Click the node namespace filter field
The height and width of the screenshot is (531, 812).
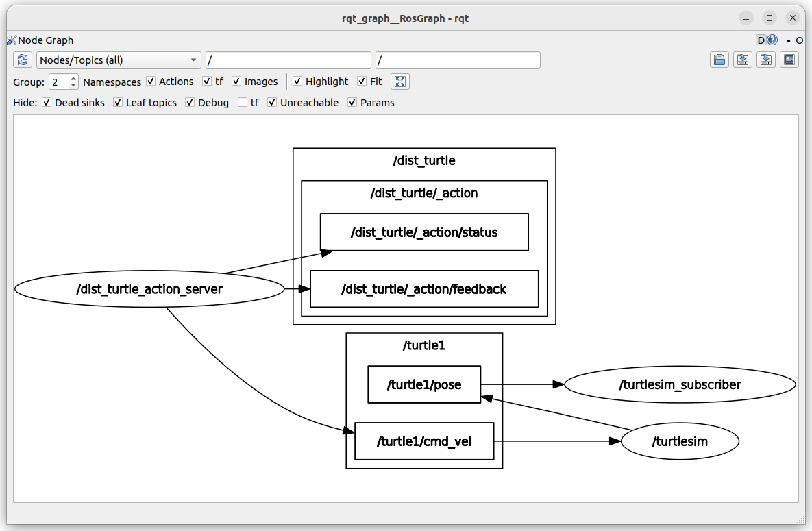pos(288,60)
